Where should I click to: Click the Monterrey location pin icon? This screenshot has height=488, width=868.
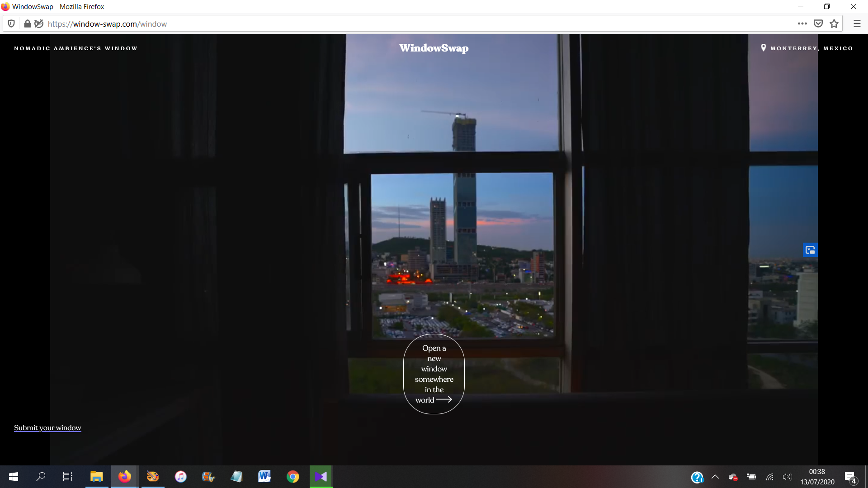click(x=764, y=48)
